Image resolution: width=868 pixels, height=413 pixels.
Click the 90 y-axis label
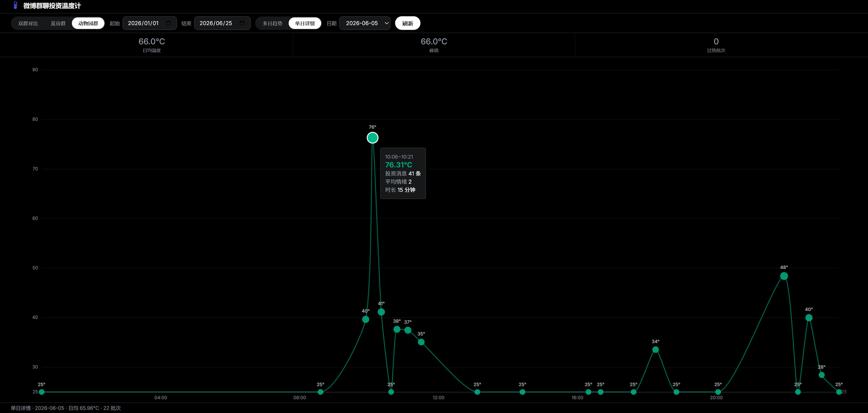pos(35,70)
